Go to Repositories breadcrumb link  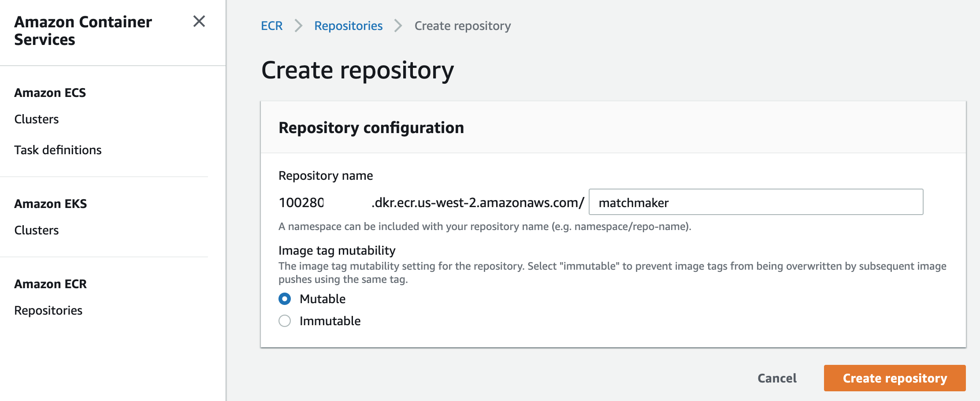(x=348, y=26)
